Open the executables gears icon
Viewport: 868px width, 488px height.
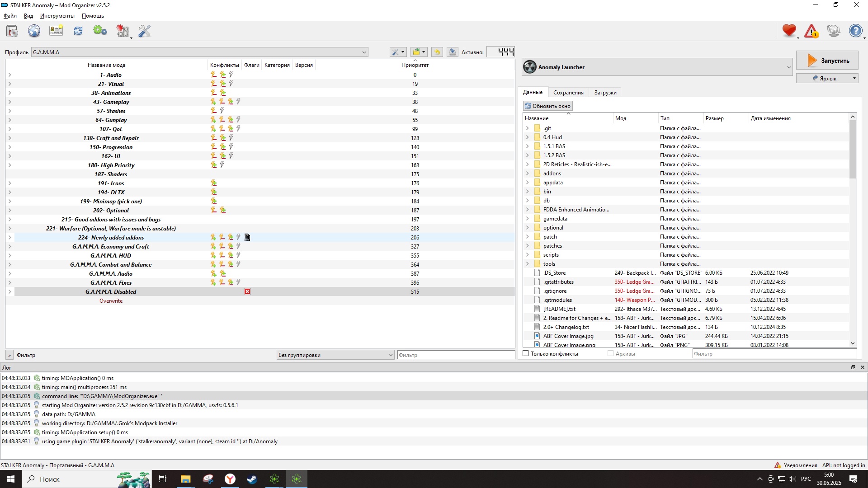(100, 31)
